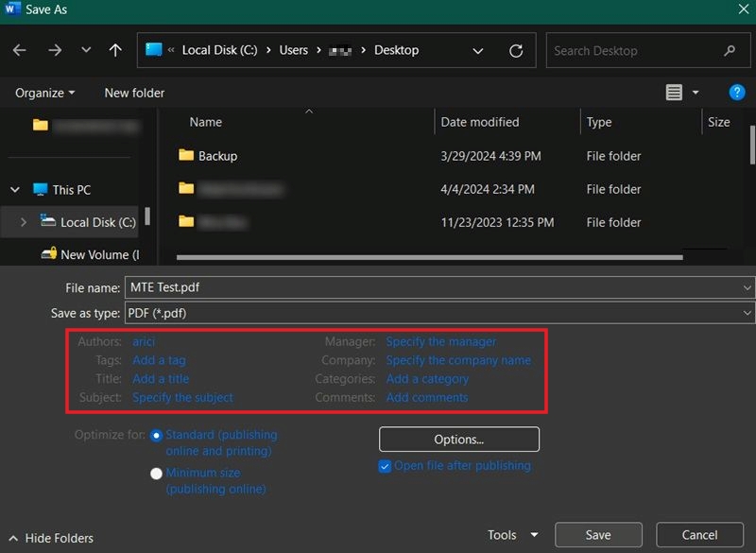This screenshot has width=756, height=553.
Task: Select the Standard publishing option
Action: pos(156,435)
